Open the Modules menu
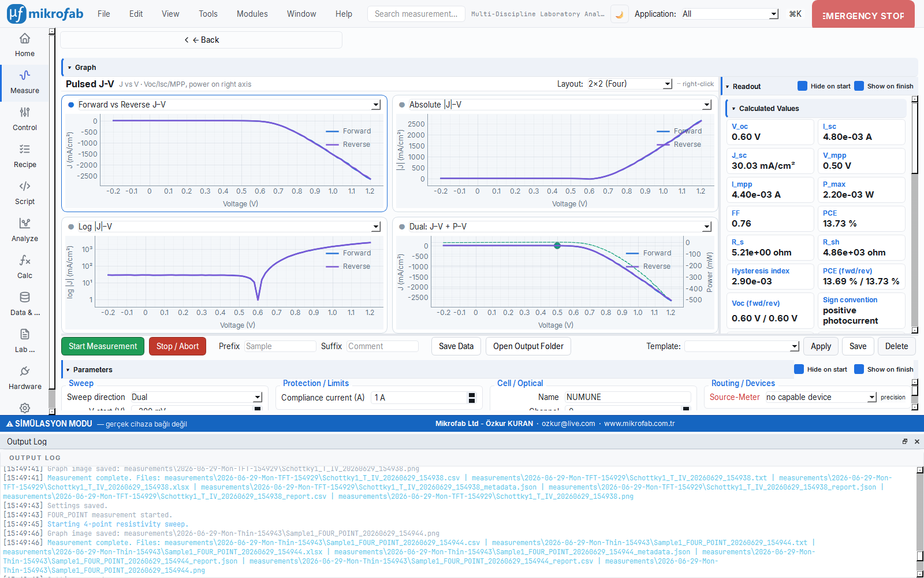This screenshot has height=578, width=924. coord(252,14)
